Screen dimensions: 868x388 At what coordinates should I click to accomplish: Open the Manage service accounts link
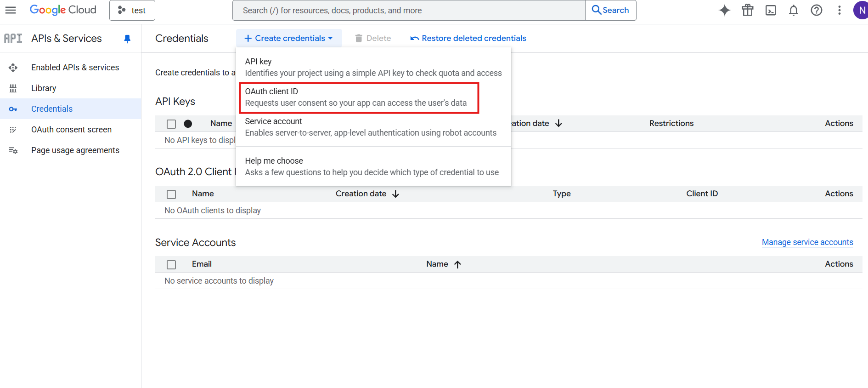(x=807, y=242)
